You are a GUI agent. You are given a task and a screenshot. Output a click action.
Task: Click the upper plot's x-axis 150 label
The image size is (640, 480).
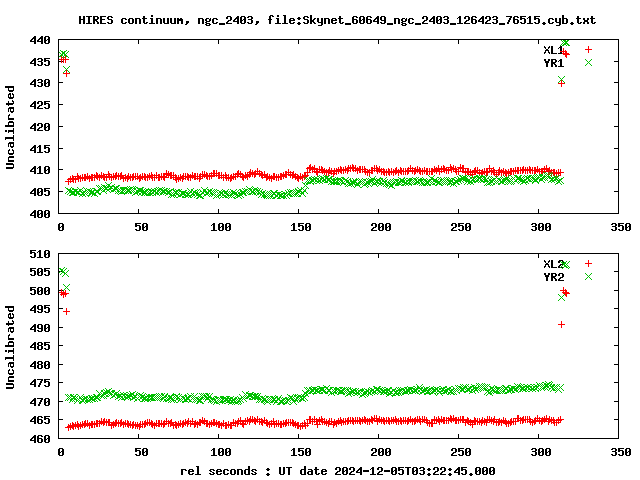[301, 227]
